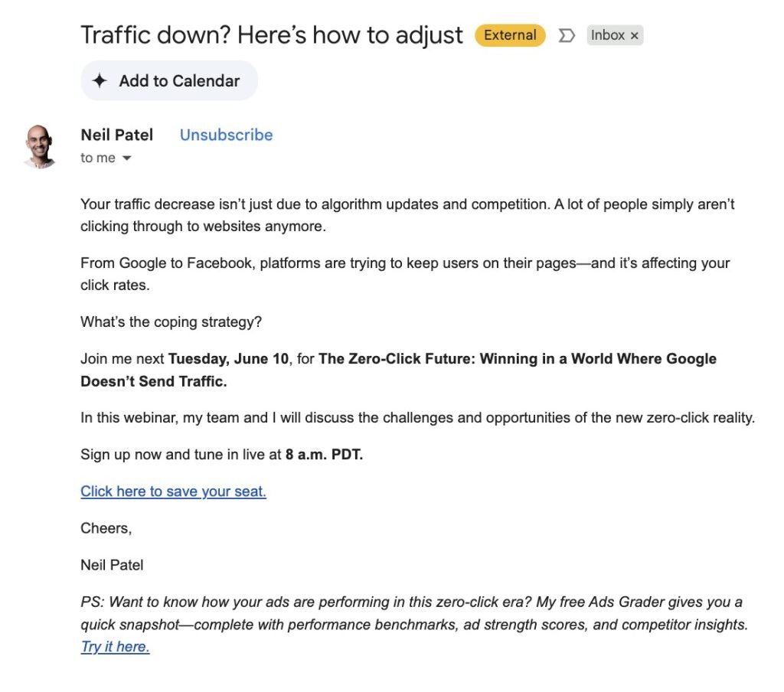Click the importance marker icon beside the subject
Screen dimensions: 784x692
point(567,35)
